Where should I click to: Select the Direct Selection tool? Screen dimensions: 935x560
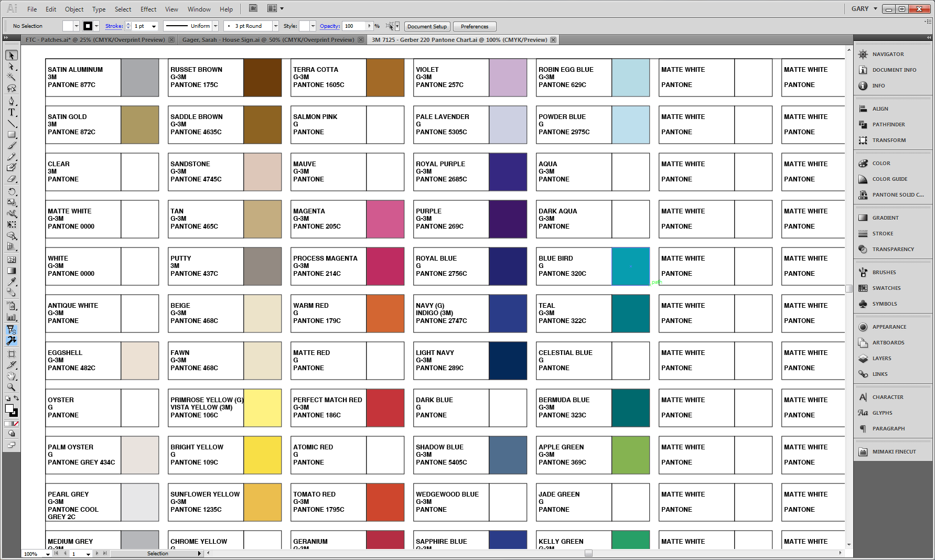coord(12,67)
